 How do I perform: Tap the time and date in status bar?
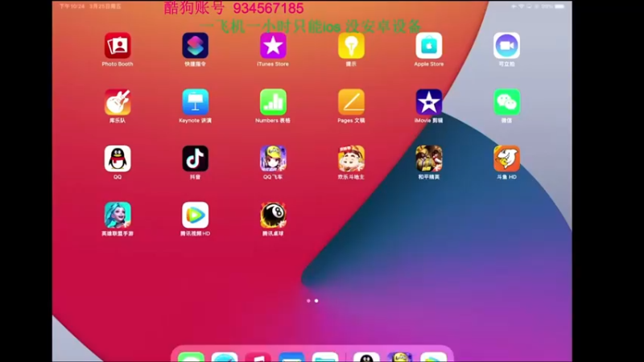click(90, 6)
